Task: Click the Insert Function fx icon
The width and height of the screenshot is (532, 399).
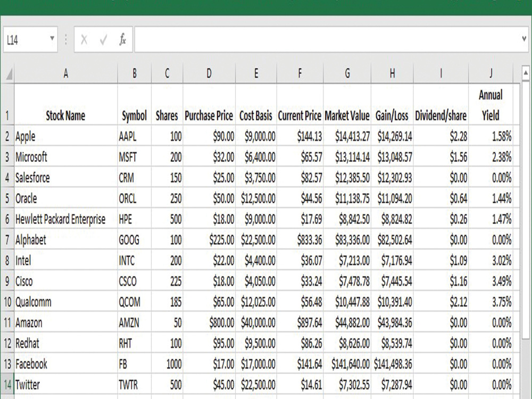Action: [x=122, y=40]
